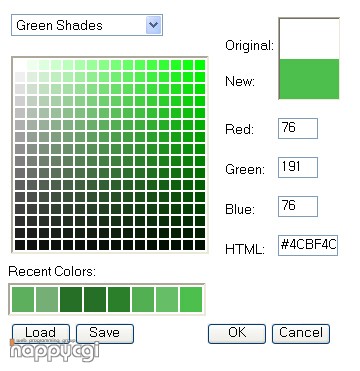
Task: Pick the fifth recent color swatch
Action: pyautogui.click(x=119, y=299)
